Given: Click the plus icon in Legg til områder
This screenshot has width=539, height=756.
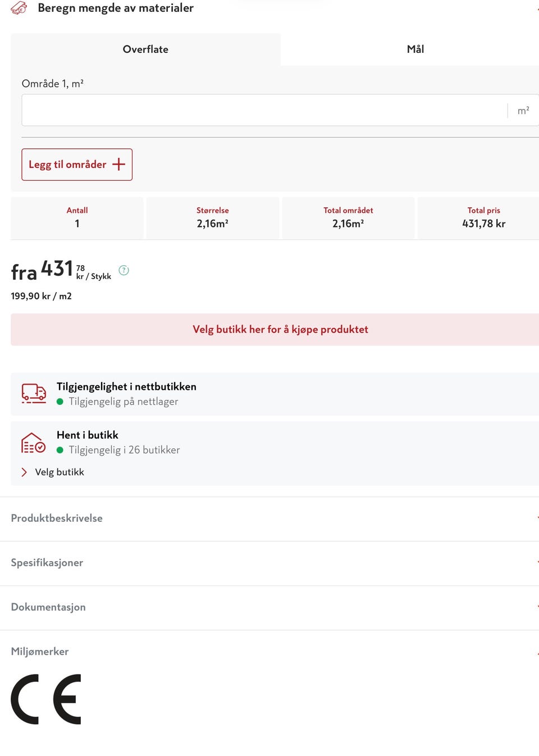Looking at the screenshot, I should click(x=118, y=165).
